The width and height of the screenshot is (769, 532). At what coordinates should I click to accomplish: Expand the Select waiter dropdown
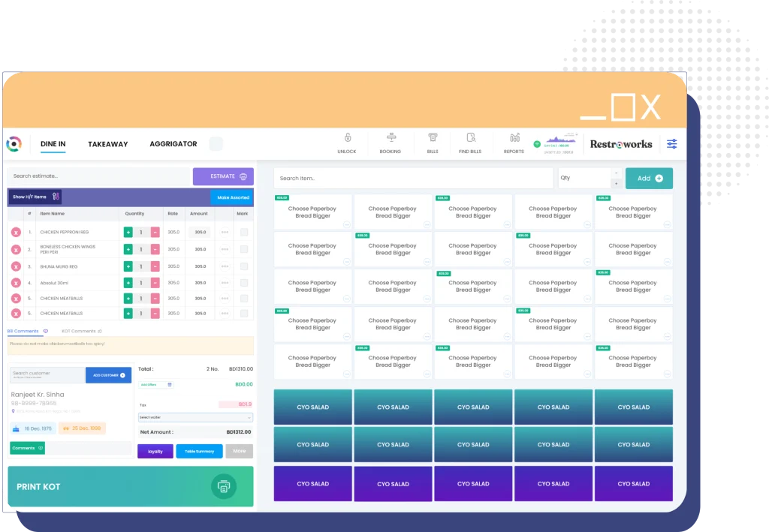point(195,417)
